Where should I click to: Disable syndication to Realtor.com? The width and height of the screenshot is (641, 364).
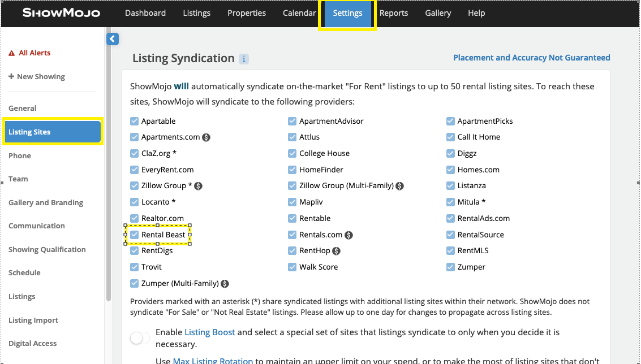[135, 218]
